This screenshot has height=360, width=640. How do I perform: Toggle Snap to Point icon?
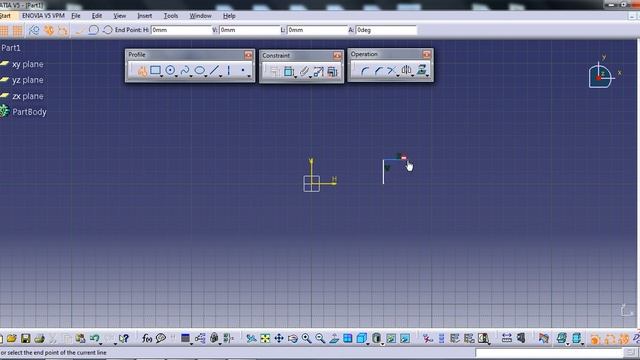(x=18, y=31)
